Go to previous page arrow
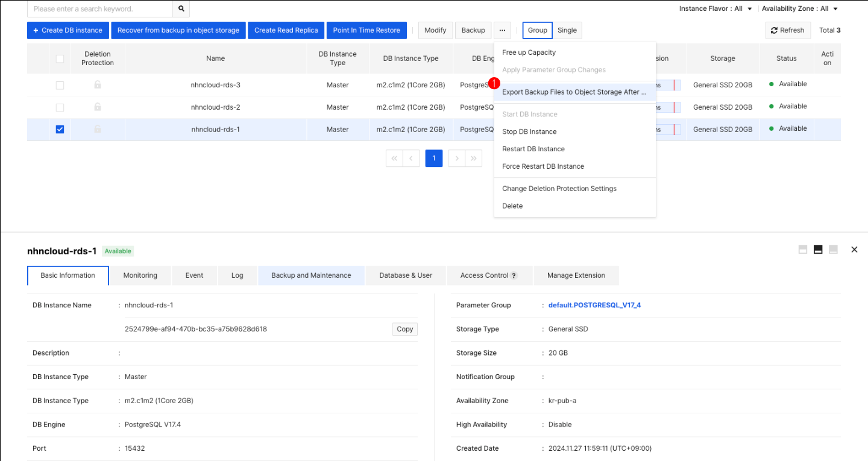 click(x=411, y=158)
